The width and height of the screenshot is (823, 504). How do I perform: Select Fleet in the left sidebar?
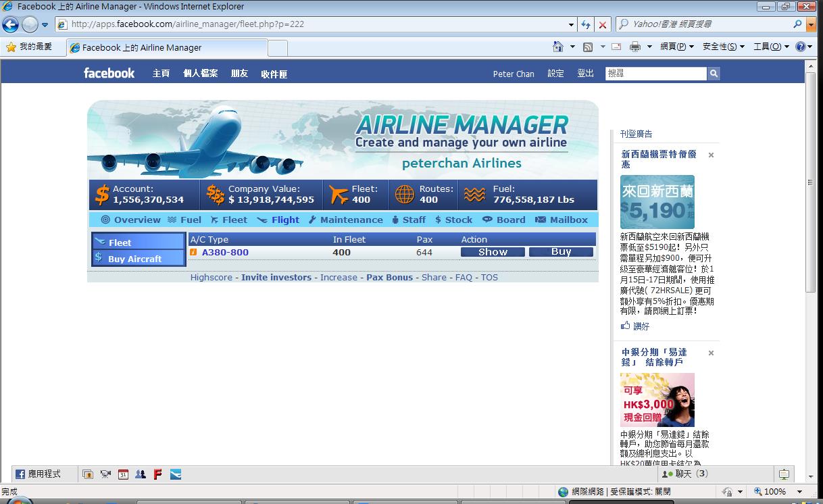tap(139, 242)
